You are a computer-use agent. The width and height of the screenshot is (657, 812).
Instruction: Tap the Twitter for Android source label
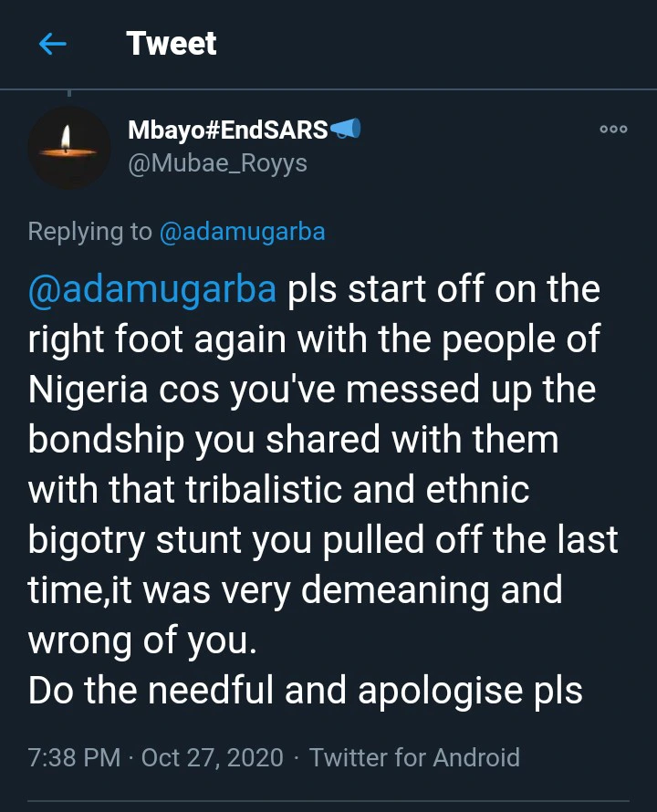[x=414, y=757]
